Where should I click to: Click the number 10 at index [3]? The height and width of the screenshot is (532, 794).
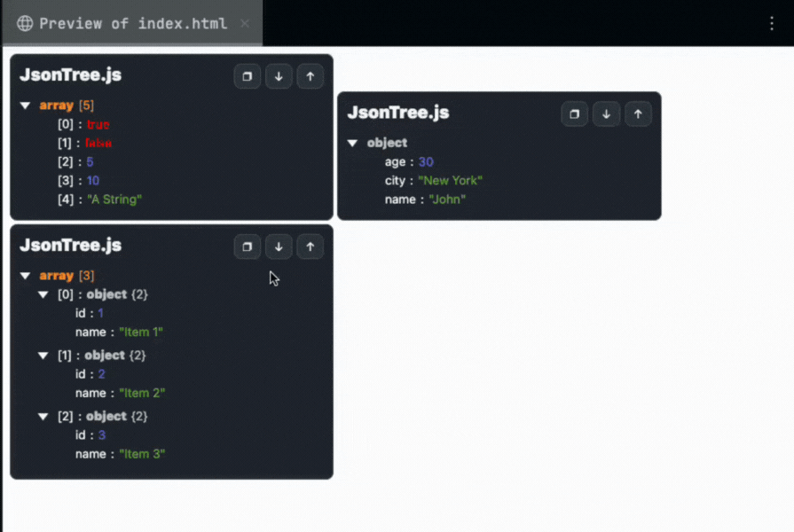(x=92, y=181)
